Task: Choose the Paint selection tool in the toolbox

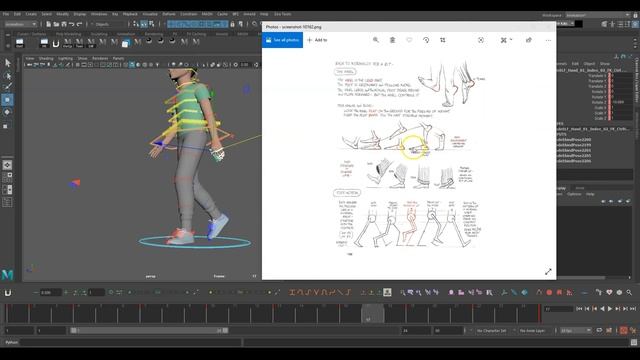Action: tap(7, 87)
